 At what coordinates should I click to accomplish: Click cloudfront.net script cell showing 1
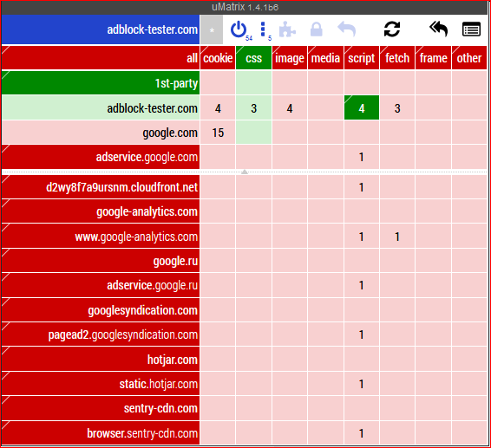(x=362, y=187)
